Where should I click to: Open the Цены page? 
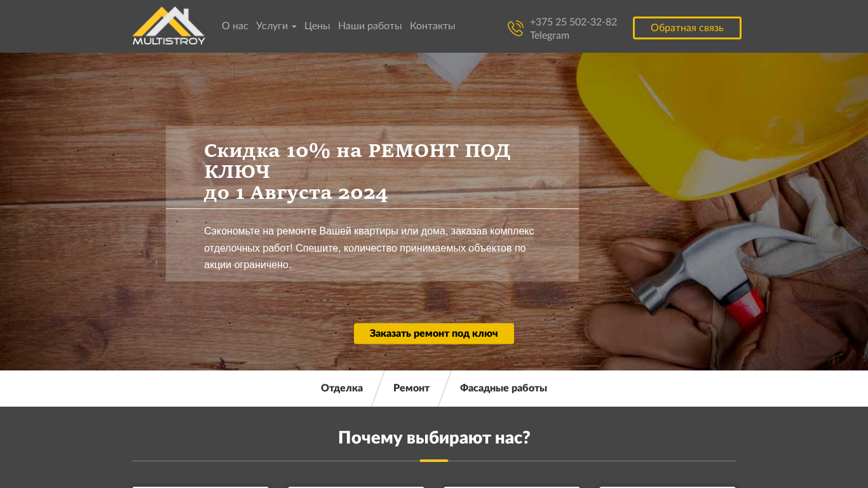(317, 26)
